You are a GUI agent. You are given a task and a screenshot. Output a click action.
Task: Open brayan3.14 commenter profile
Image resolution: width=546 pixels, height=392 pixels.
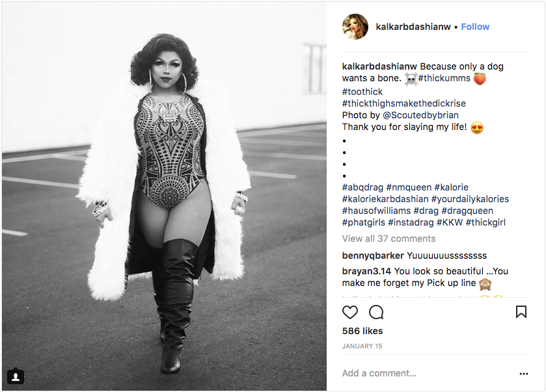point(366,271)
